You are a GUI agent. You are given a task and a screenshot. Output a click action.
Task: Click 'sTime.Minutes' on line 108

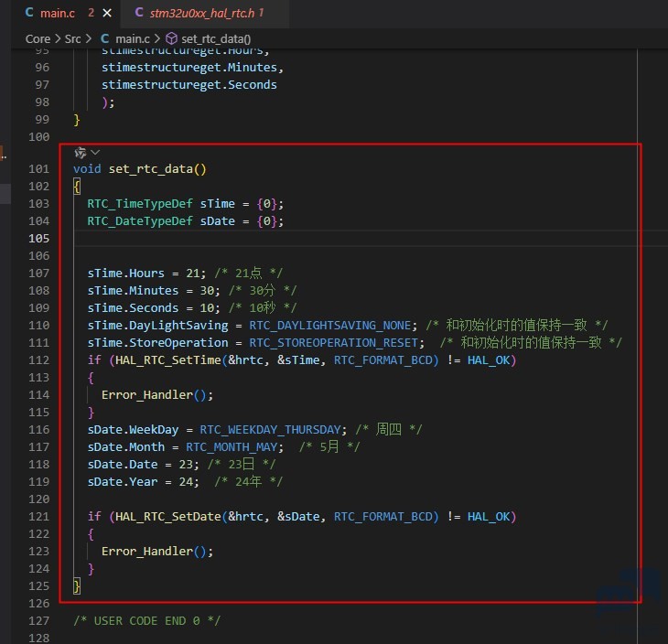[x=133, y=291]
